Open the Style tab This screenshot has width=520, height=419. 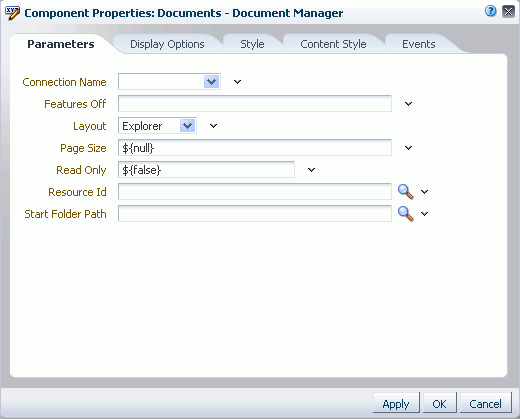coord(252,44)
